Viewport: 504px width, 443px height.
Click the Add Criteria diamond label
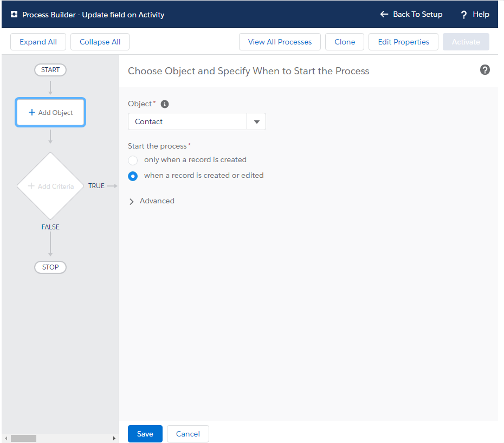pos(56,187)
